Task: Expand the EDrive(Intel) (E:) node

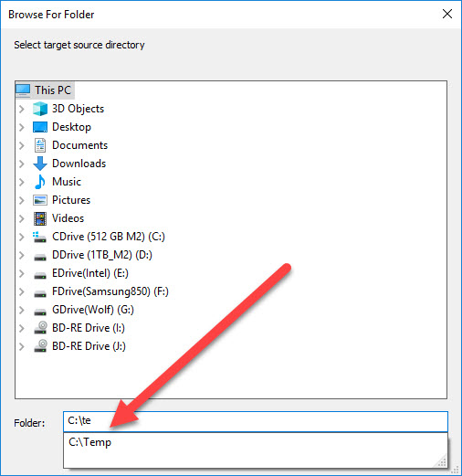Action: tap(22, 273)
